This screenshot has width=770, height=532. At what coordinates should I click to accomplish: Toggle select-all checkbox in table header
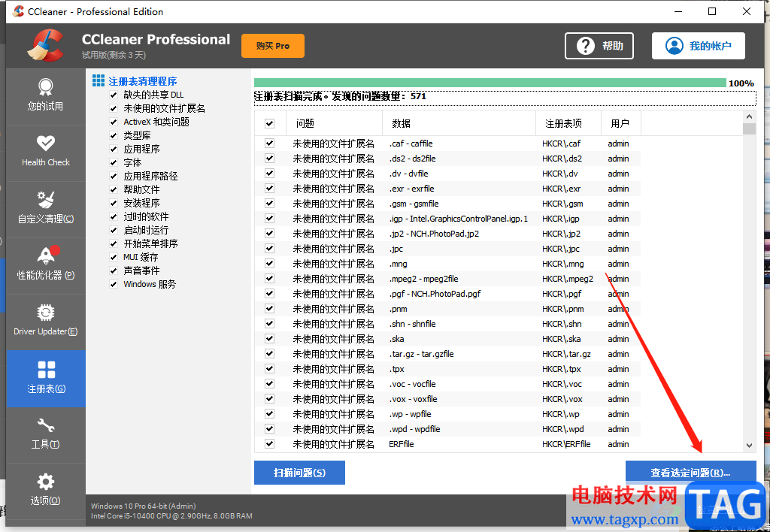270,124
